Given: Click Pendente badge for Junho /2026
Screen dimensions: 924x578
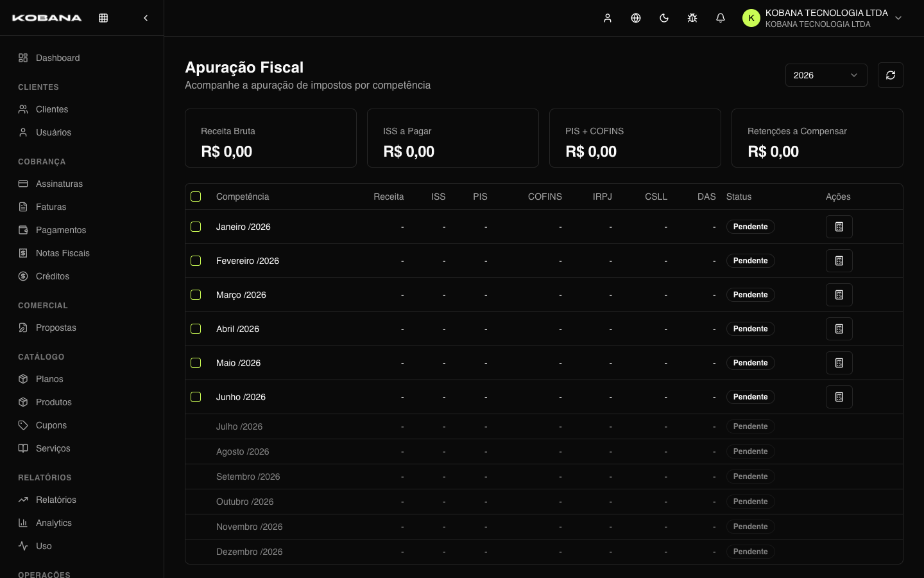Looking at the screenshot, I should pos(750,397).
